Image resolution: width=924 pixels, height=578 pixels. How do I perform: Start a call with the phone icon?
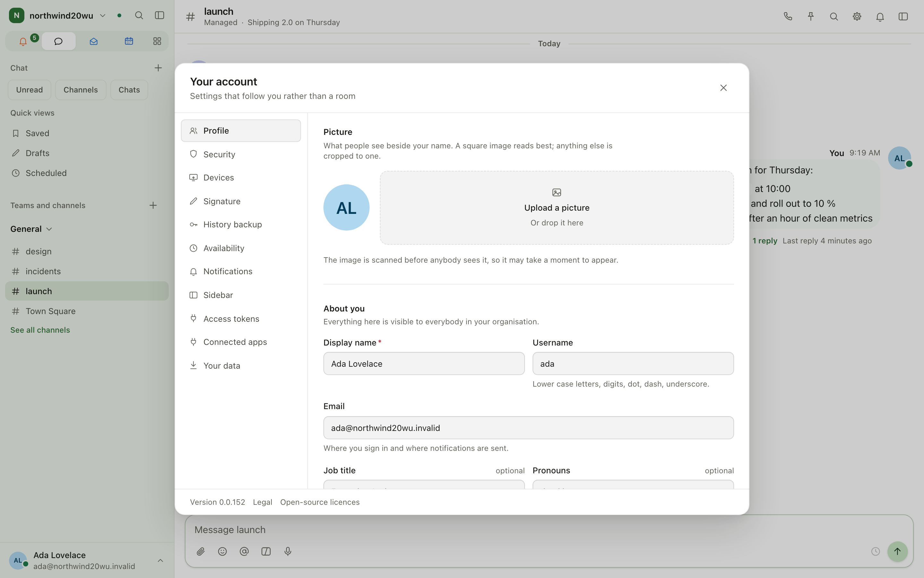(788, 16)
